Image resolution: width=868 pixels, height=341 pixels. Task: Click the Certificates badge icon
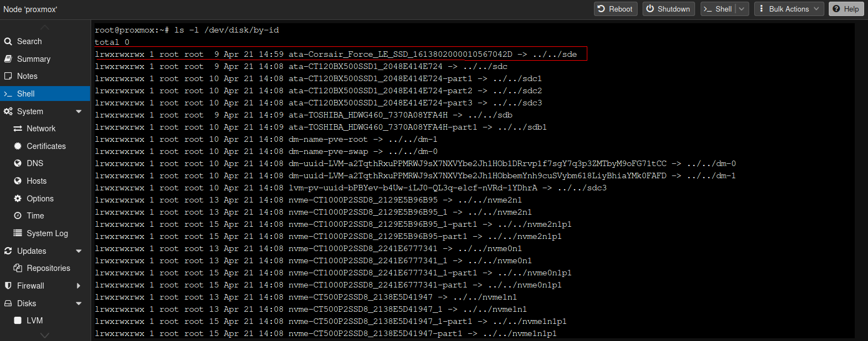(18, 146)
